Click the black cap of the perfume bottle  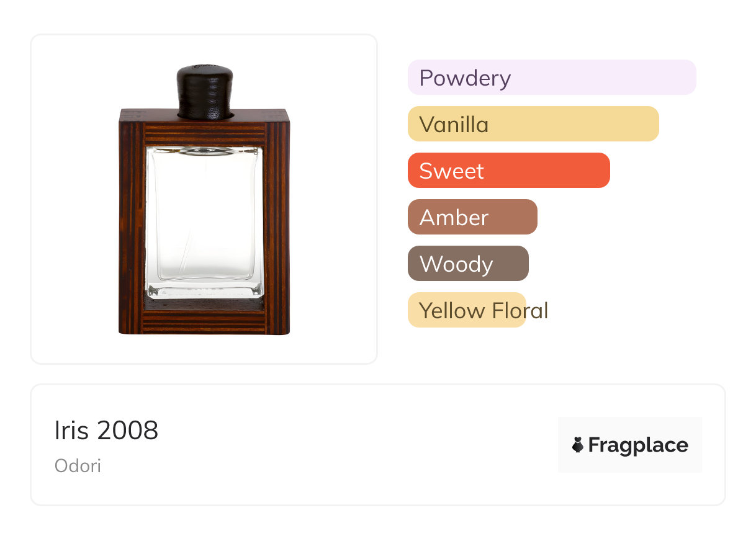click(204, 92)
